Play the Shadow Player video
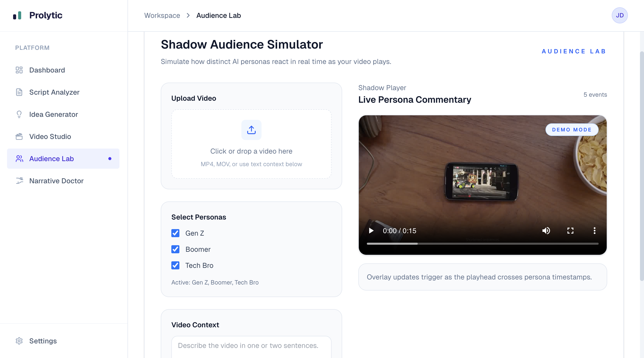Viewport: 644px width, 358px height. click(x=371, y=231)
